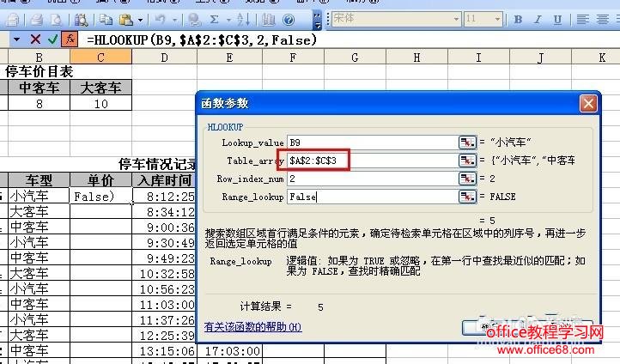The image size is (620, 364).
Task: Click the 入库时间 column header cell
Action: (x=165, y=180)
